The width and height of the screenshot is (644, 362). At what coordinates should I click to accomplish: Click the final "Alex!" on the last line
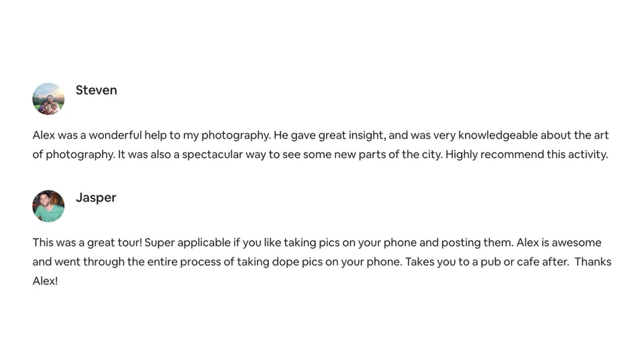click(45, 281)
